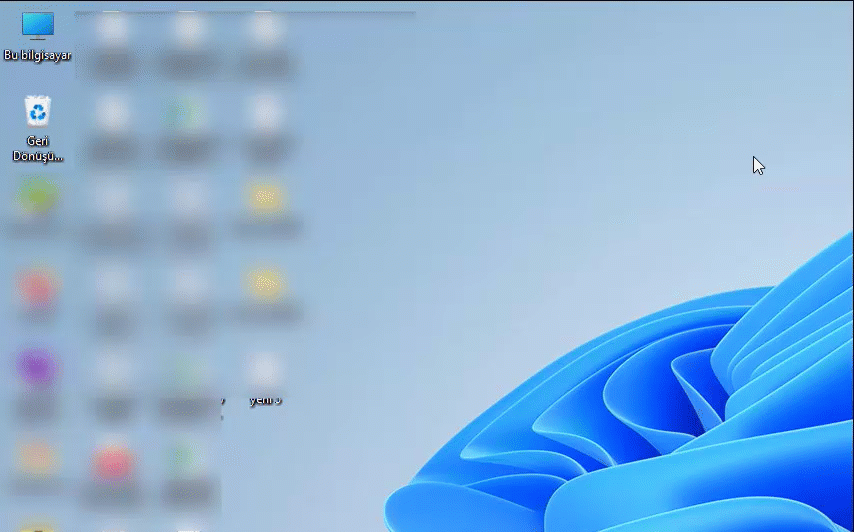Select the lower yellow blurred folder icon
Screen dimensions: 854x532
point(265,283)
